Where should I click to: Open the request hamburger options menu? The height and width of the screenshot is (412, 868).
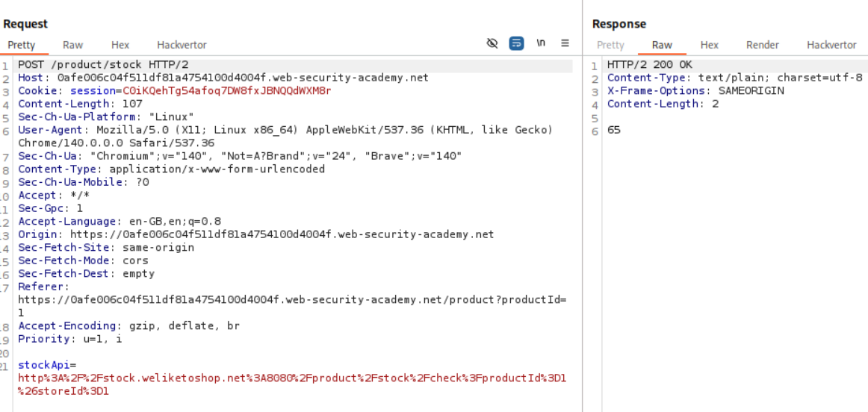coord(565,43)
